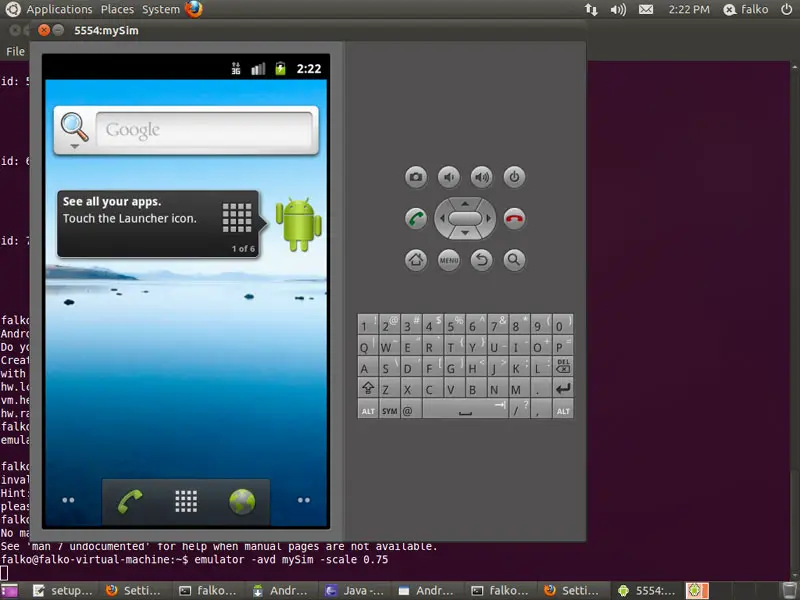Tap the left home-screen page indicator dots

tap(68, 500)
